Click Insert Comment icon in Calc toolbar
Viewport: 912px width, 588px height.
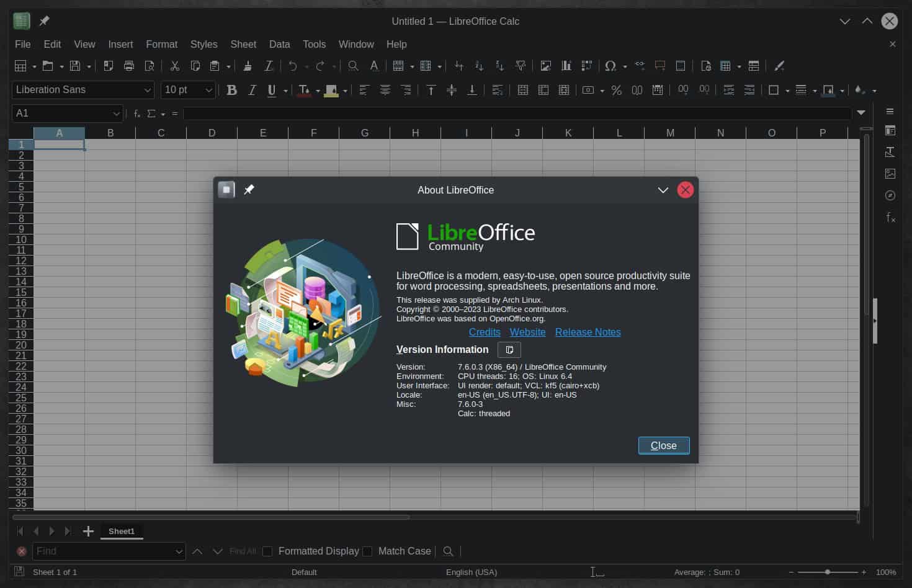pyautogui.click(x=660, y=66)
